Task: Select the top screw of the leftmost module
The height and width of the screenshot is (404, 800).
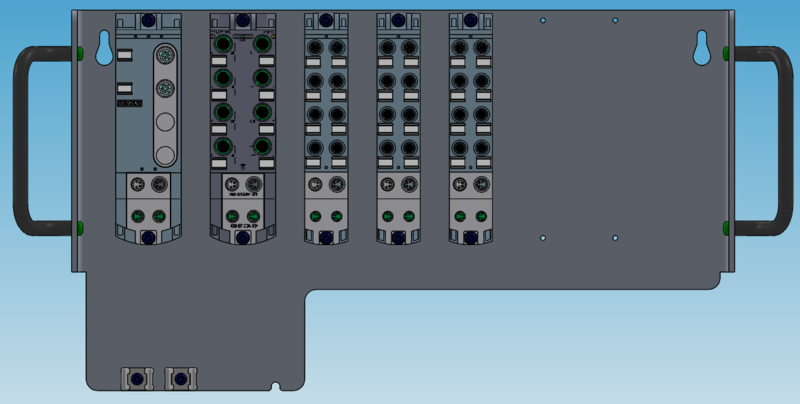Action: tap(148, 20)
